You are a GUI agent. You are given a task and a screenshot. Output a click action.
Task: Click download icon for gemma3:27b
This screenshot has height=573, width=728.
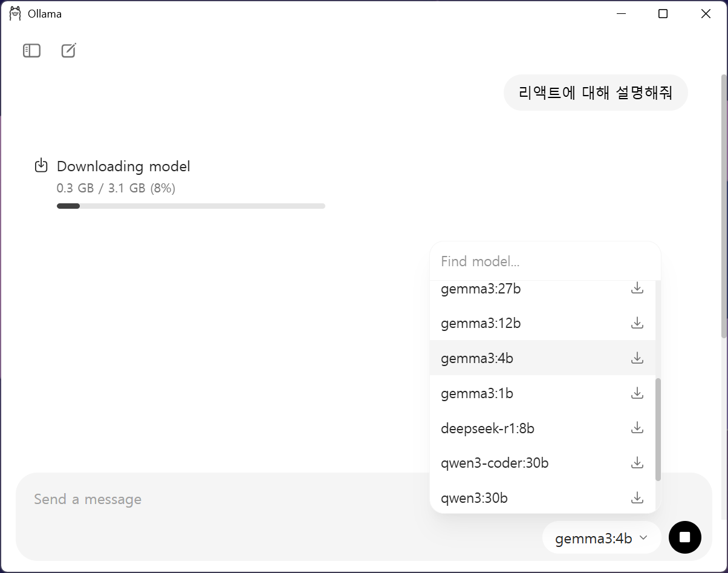(x=637, y=288)
